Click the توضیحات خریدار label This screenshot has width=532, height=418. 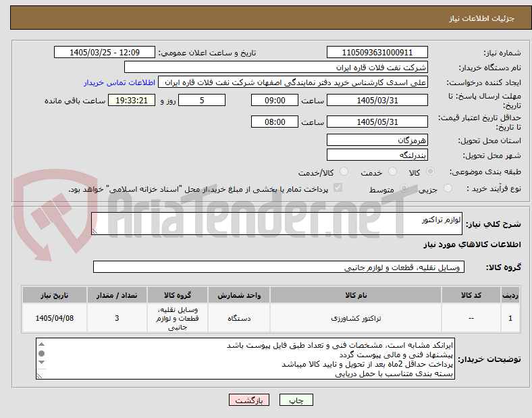tap(489, 359)
